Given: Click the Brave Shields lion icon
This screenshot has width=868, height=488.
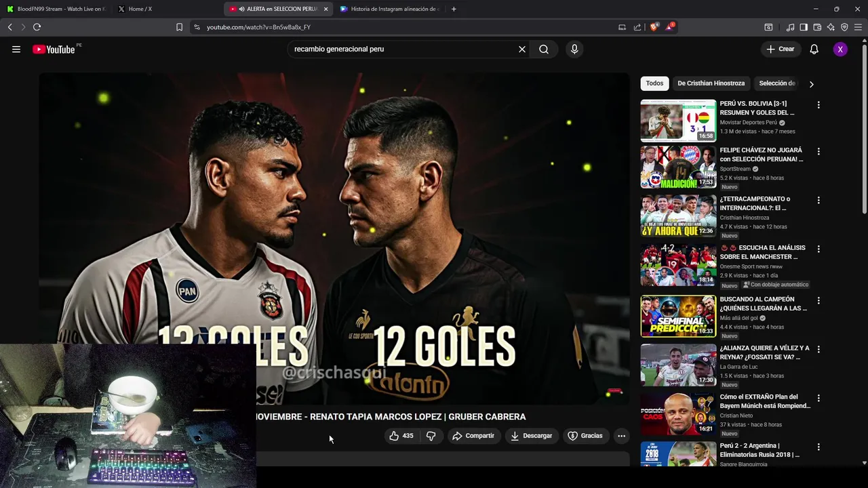Looking at the screenshot, I should point(654,27).
